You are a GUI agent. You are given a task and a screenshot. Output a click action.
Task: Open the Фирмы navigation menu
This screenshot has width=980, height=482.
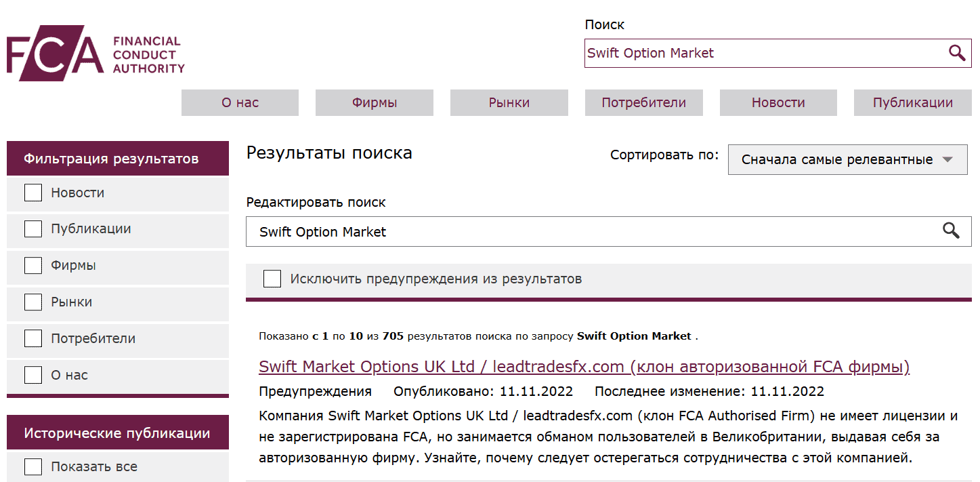[374, 102]
